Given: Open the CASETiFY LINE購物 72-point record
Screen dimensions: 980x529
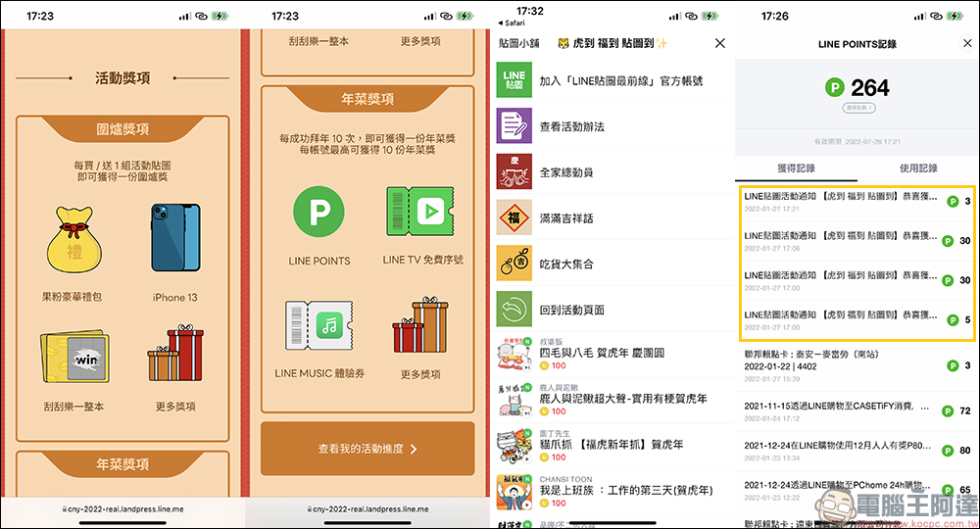Looking at the screenshot, I should coord(857,411).
